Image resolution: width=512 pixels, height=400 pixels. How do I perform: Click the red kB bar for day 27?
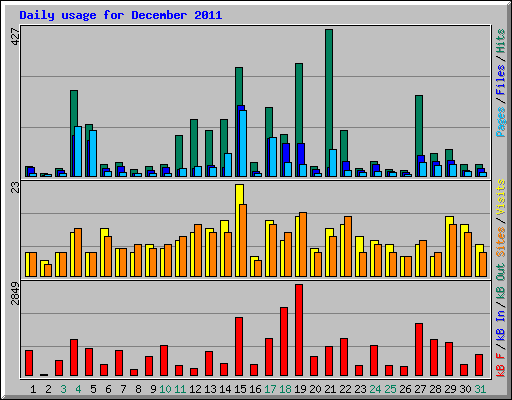point(419,350)
